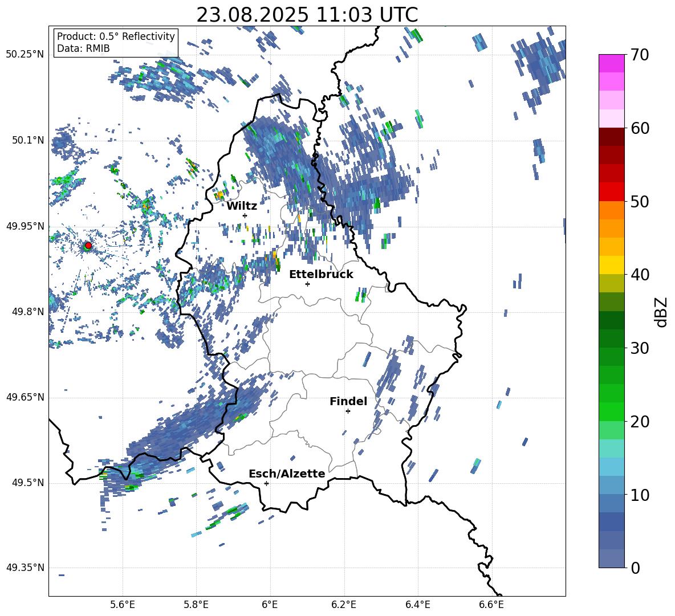Click the 30 value on the colorbar
Viewport: 675px width, 616px height.
point(640,348)
